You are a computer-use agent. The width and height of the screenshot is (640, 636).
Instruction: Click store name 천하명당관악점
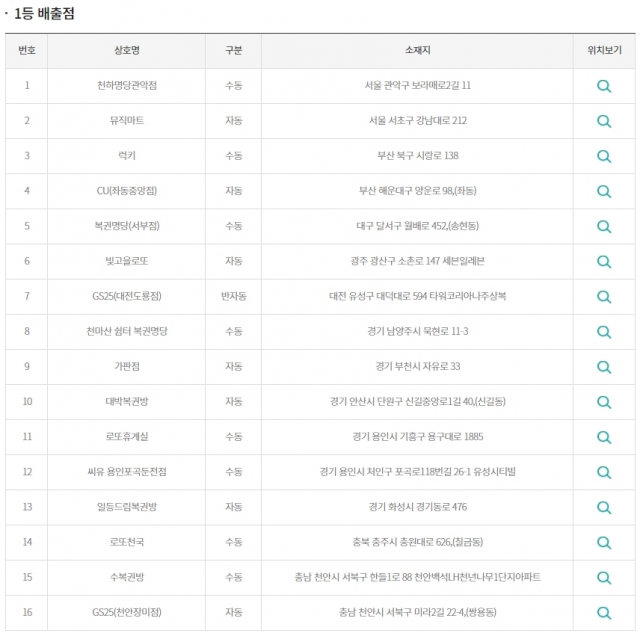(127, 85)
